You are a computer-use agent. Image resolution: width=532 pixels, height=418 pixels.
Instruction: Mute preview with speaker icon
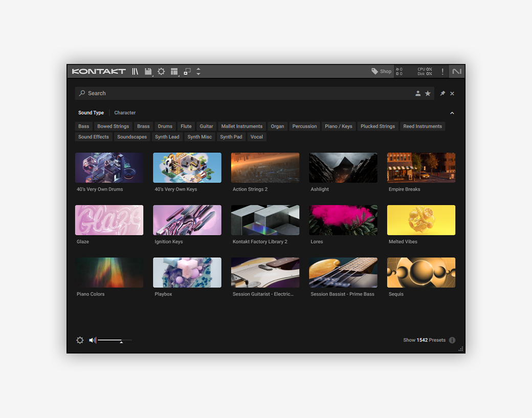coord(93,340)
